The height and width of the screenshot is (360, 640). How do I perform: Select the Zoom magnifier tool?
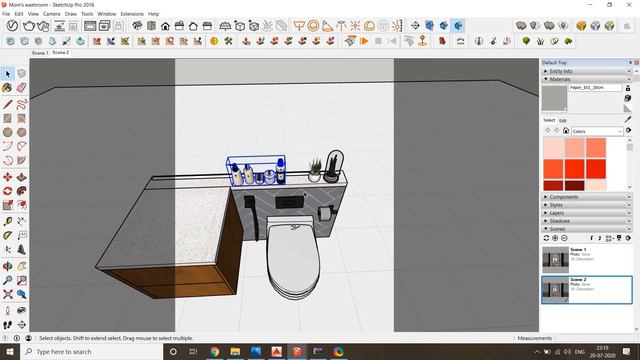[7, 280]
